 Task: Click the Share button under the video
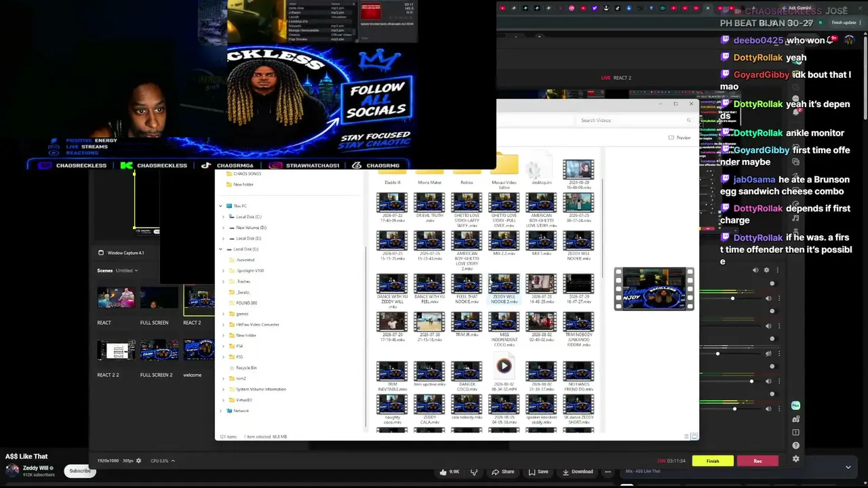[502, 472]
